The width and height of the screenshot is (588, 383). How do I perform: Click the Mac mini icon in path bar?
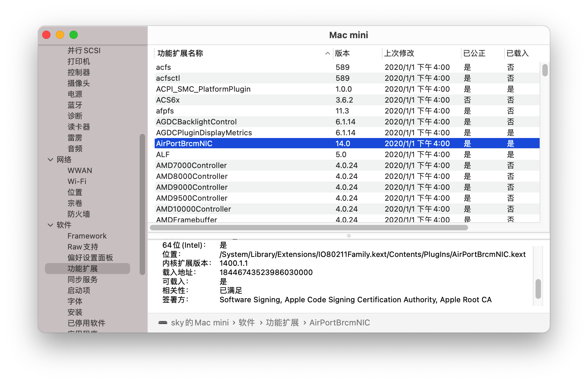(x=163, y=323)
